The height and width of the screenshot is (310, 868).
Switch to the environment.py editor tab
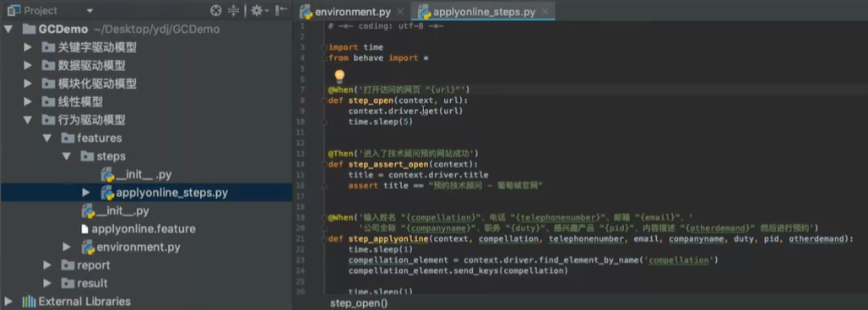352,11
